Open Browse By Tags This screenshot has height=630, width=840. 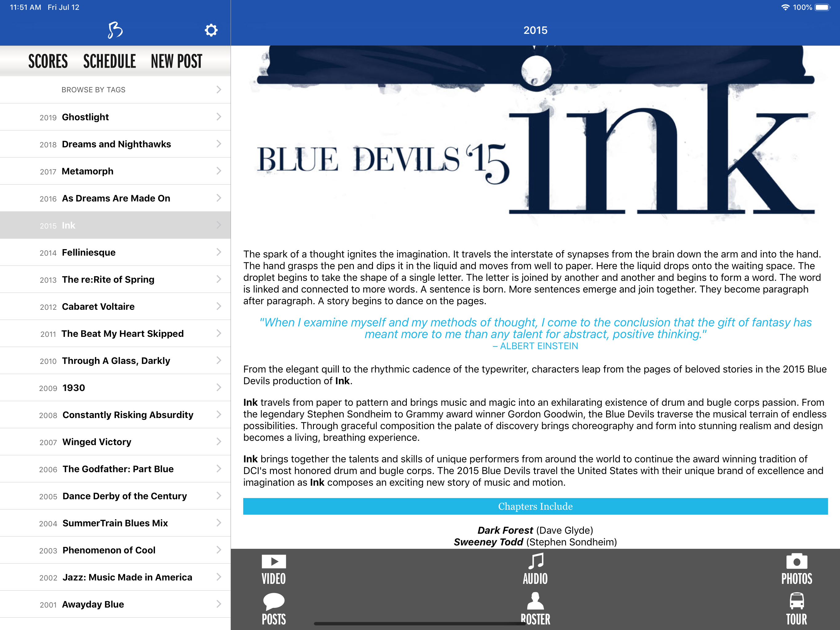[x=115, y=90]
